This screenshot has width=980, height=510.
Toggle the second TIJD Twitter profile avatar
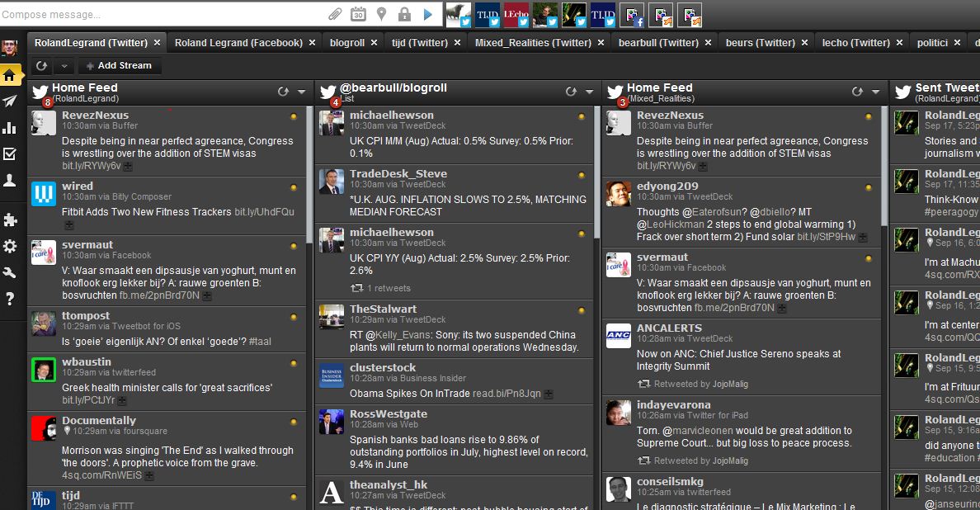pos(603,15)
